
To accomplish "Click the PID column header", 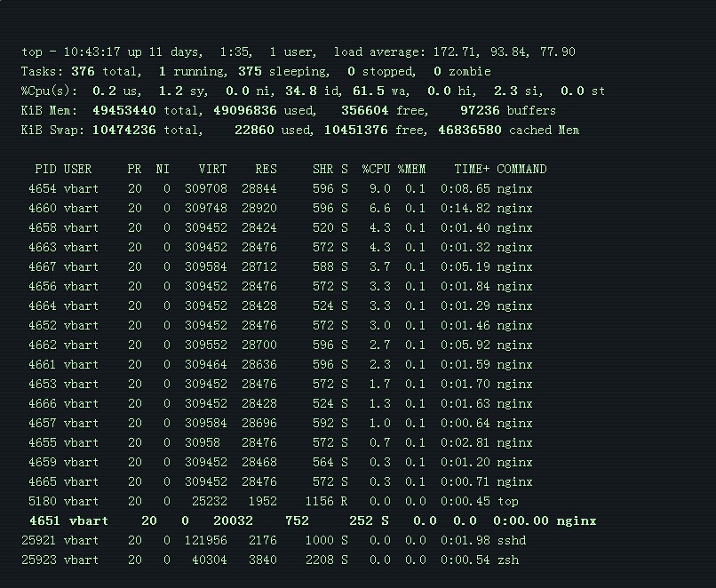I will (x=45, y=169).
